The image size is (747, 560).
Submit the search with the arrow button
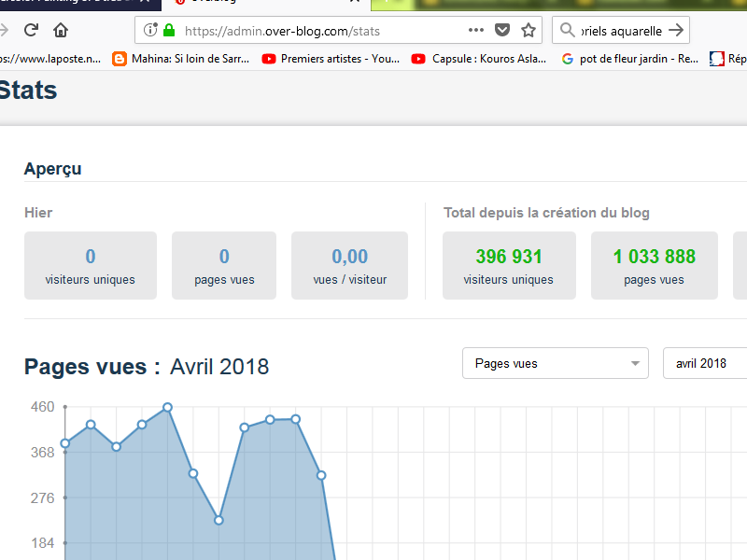coord(676,31)
